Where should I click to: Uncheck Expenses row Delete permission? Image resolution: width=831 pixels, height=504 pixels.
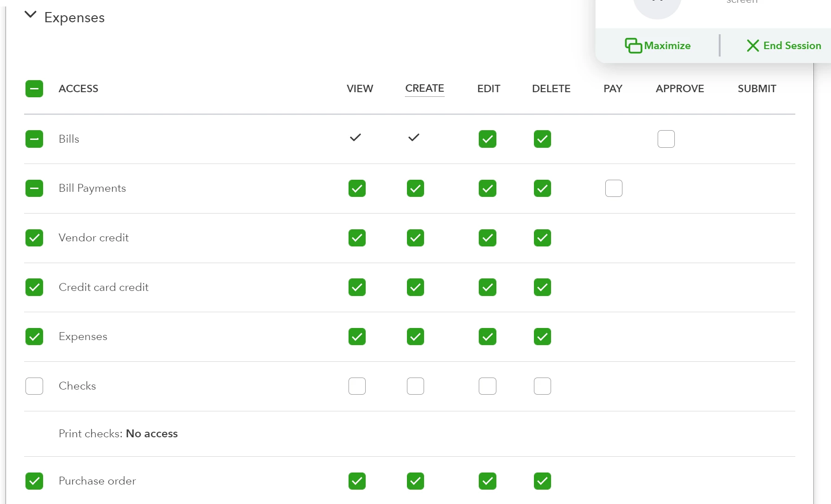pos(542,337)
